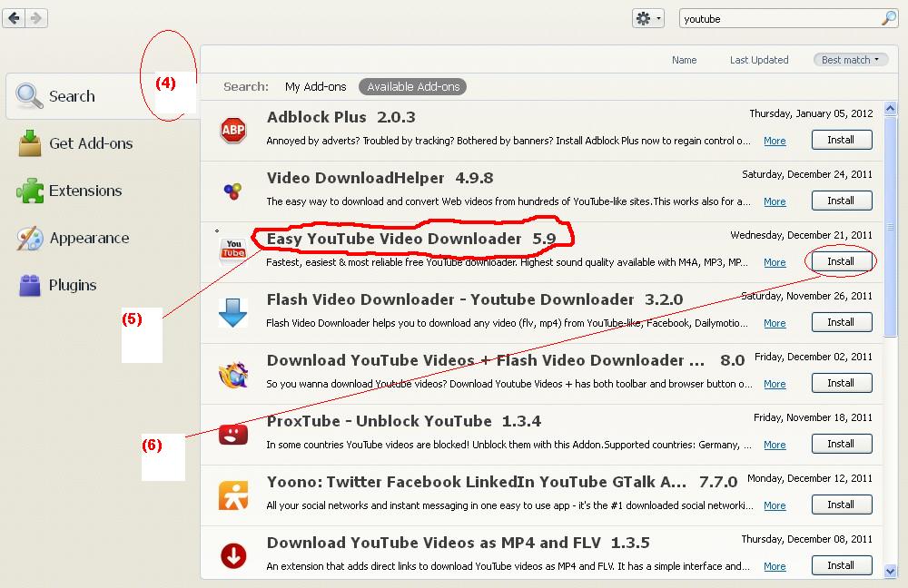Screen dimensions: 908x588
Task: Click the Yoono orange icon
Action: (233, 495)
